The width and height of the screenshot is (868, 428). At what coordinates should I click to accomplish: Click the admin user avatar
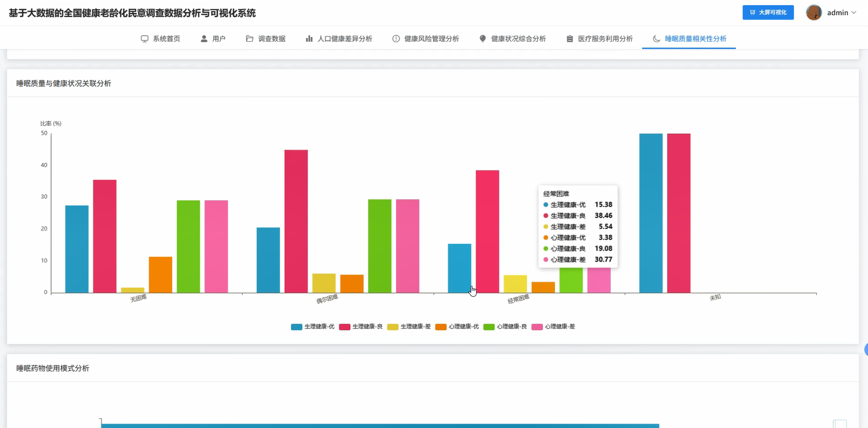(814, 12)
